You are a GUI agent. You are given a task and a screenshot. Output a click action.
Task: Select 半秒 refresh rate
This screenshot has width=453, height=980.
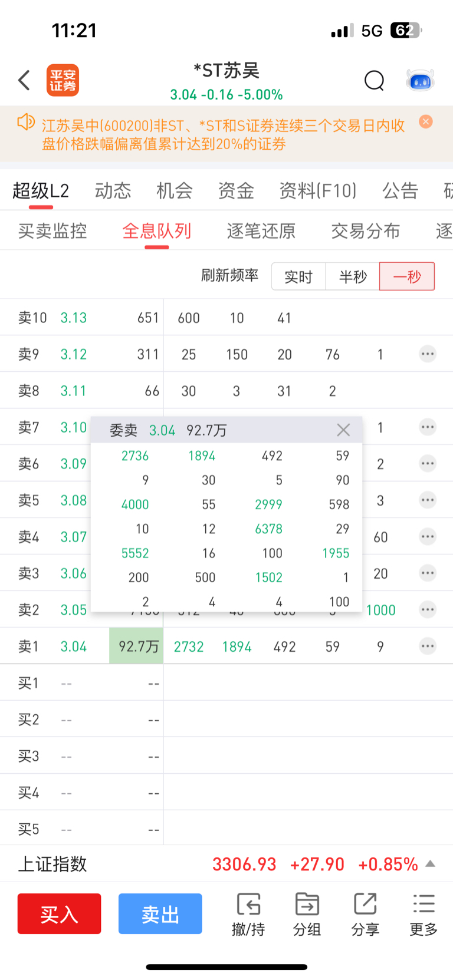(353, 276)
